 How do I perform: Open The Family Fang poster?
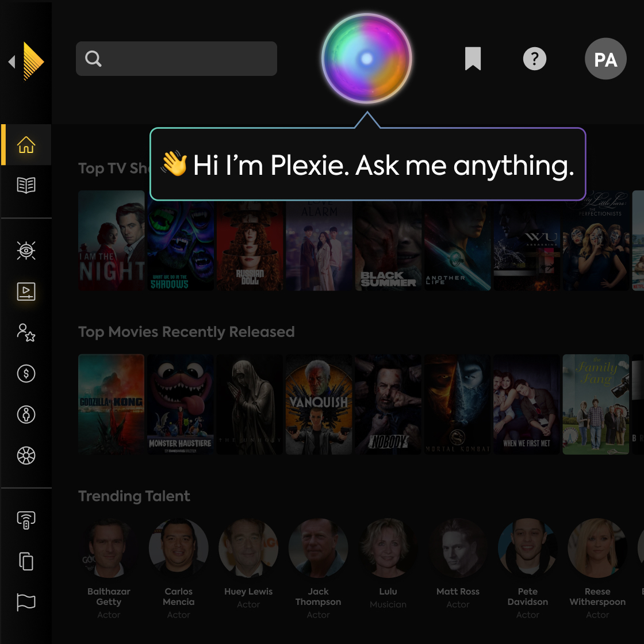[x=596, y=404]
